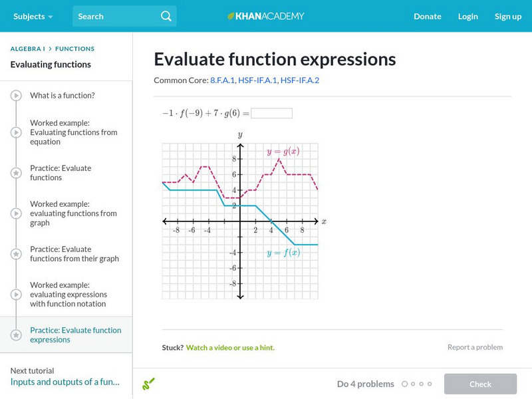Click the answer input box after equals sign
Screen dimensions: 532x399
pyautogui.click(x=271, y=113)
